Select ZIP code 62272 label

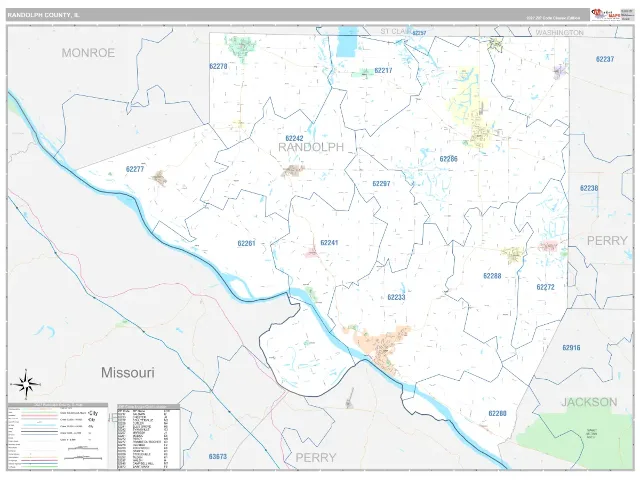coord(546,287)
